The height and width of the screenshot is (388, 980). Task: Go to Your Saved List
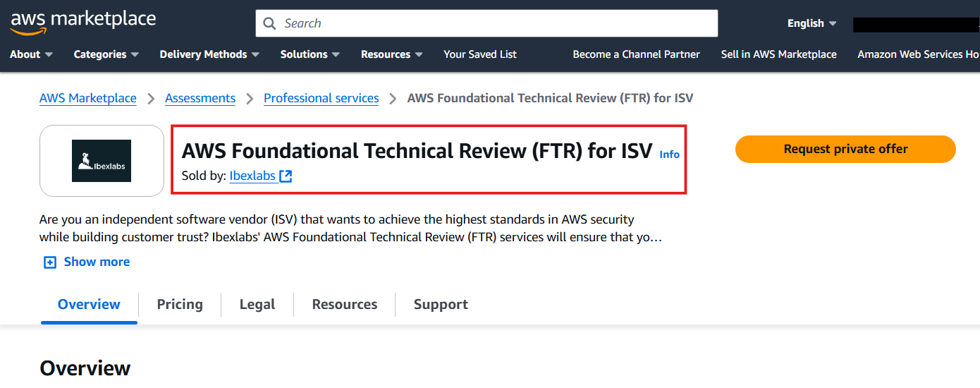tap(479, 54)
